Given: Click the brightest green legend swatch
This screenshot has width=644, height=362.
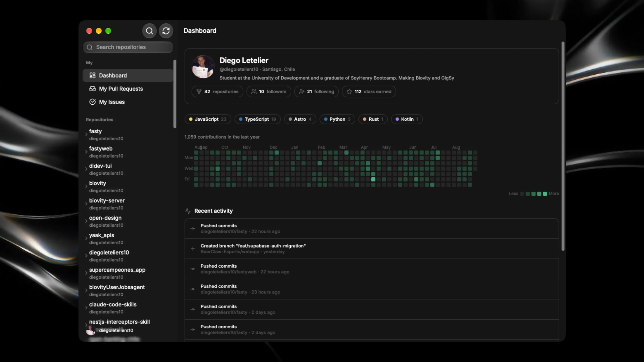Looking at the screenshot, I should [x=545, y=194].
